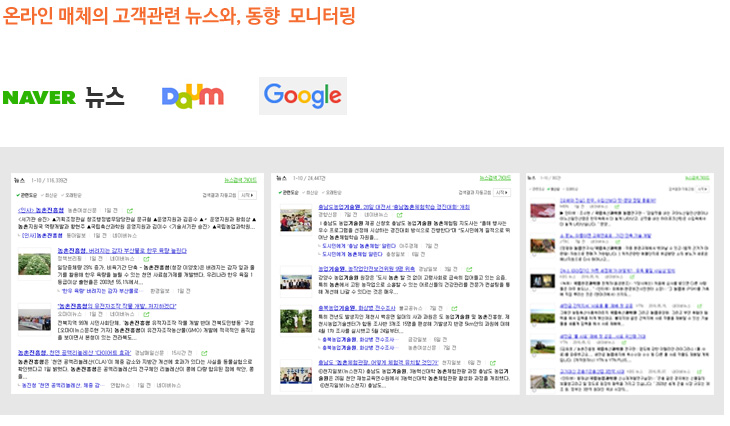Open first headline in right news panel
The height and width of the screenshot is (426, 730).
pos(608,200)
